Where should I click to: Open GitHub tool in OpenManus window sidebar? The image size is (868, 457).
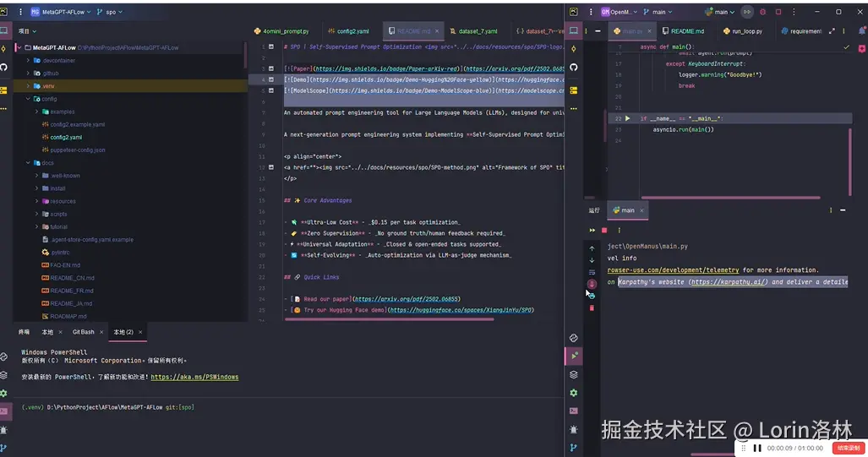(x=574, y=68)
